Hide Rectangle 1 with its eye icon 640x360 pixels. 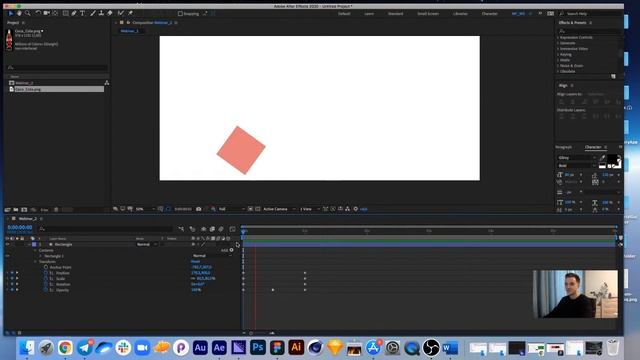pyautogui.click(x=7, y=256)
